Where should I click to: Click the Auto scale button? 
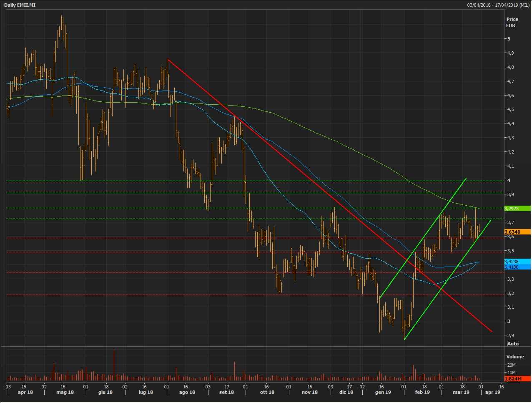tap(513, 344)
